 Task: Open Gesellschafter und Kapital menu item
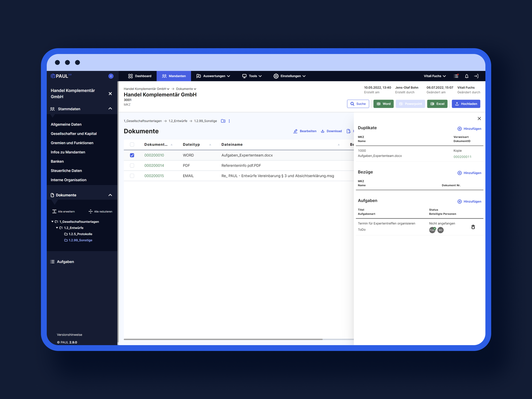click(x=74, y=133)
